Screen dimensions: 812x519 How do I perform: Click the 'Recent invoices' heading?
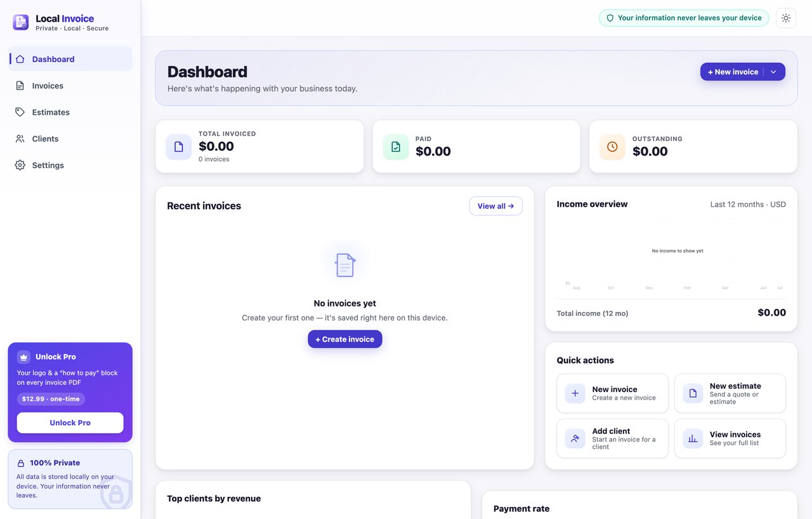[x=204, y=206]
